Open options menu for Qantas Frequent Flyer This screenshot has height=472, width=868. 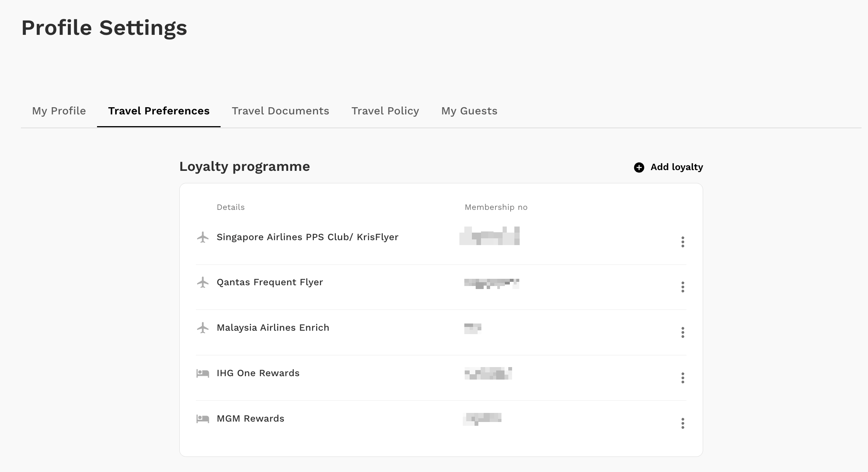[x=683, y=287]
